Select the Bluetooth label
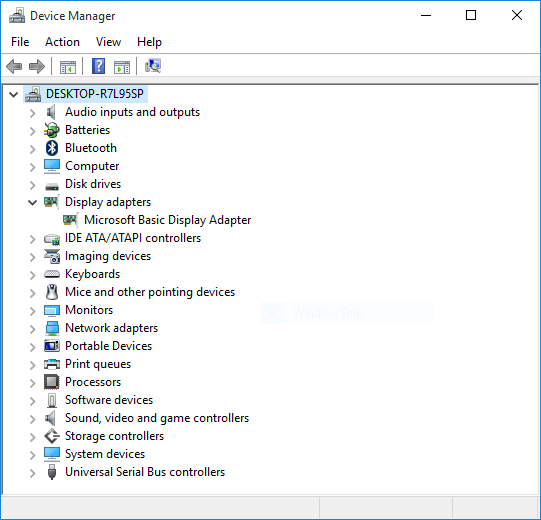 [x=91, y=148]
